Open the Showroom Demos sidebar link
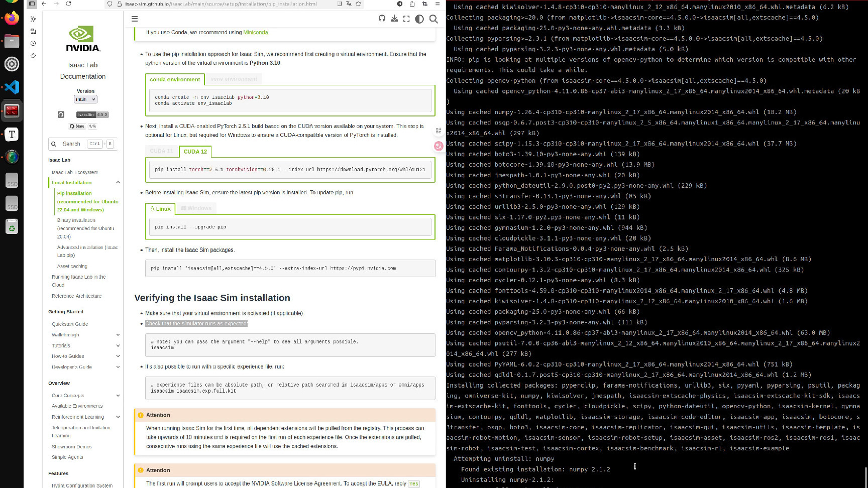Image resolution: width=868 pixels, height=488 pixels. (x=72, y=446)
